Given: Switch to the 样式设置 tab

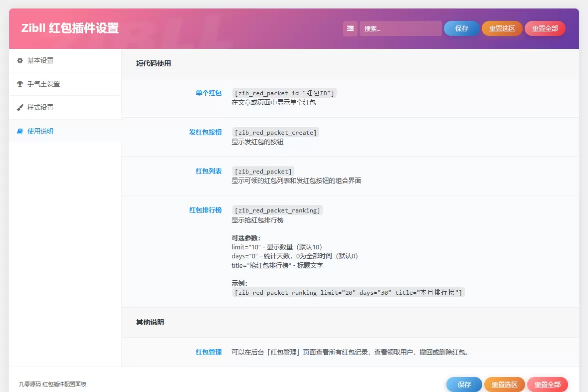Looking at the screenshot, I should coord(65,107).
